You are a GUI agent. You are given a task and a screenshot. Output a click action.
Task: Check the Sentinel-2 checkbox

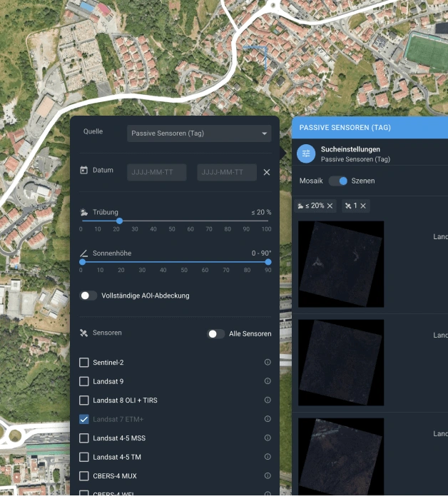coord(84,363)
